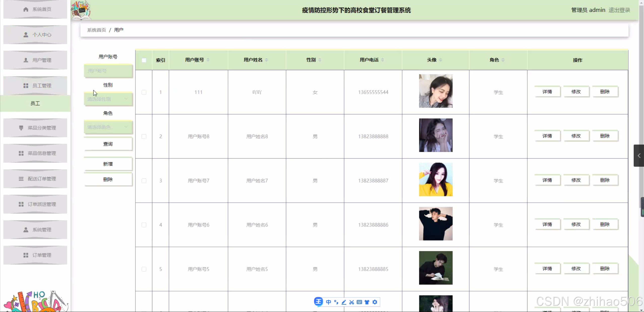Click the list icon beside 配送订单管理
This screenshot has width=644, height=312.
coord(21,179)
